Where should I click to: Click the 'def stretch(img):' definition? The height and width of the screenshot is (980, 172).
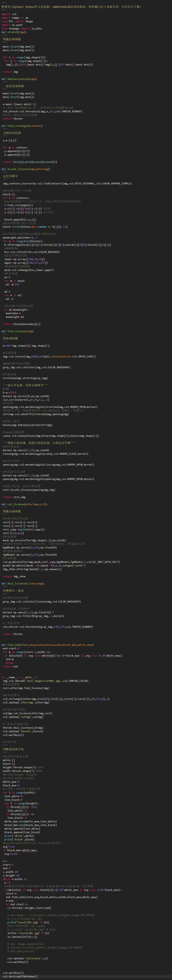tap(14, 32)
